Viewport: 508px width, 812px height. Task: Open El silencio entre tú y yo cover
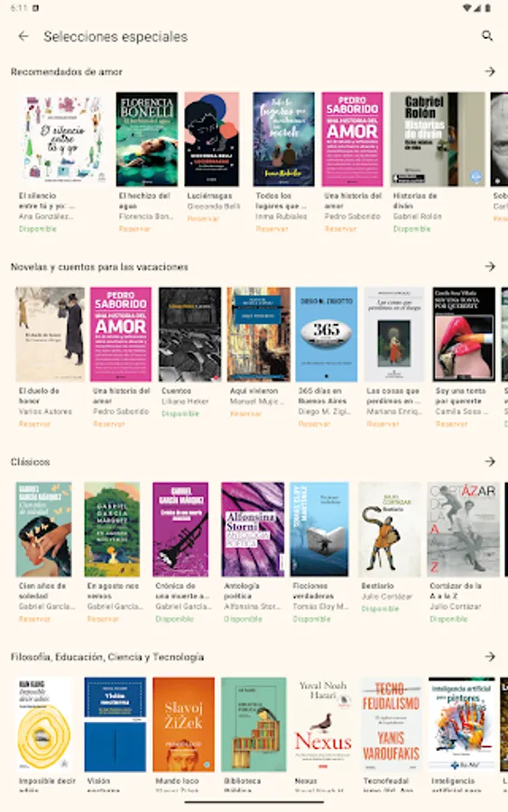63,139
